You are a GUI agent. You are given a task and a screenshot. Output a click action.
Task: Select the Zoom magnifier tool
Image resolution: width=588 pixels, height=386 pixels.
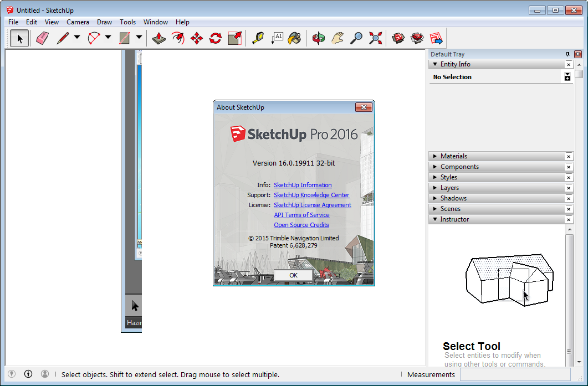(x=356, y=38)
